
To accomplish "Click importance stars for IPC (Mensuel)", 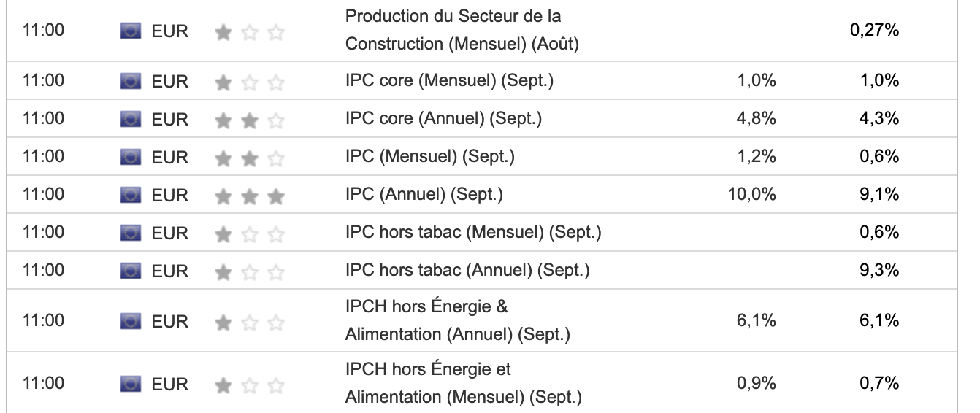I will click(x=249, y=158).
